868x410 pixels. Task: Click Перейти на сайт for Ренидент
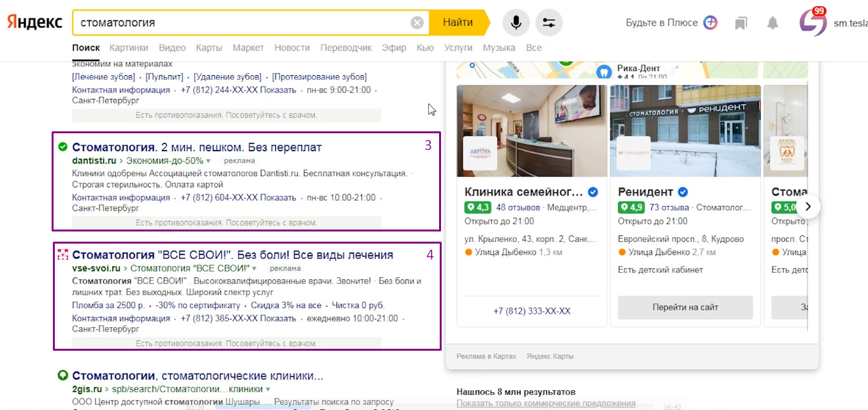[685, 307]
